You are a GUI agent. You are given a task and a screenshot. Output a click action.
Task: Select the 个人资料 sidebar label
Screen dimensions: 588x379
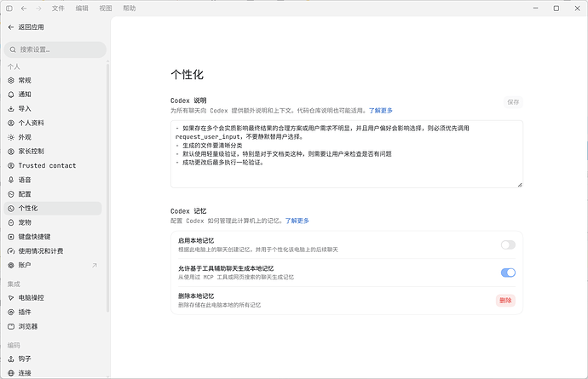pyautogui.click(x=32, y=123)
